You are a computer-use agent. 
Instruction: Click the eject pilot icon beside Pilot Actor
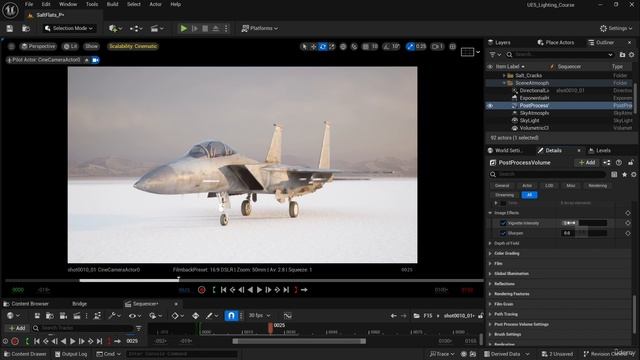tap(87, 60)
